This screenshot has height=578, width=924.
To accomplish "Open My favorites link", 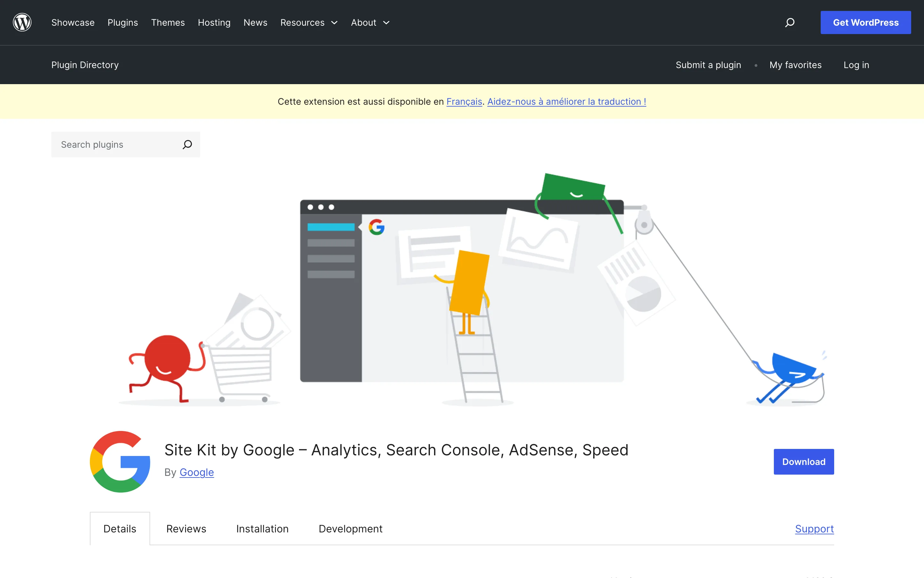I will click(x=795, y=65).
